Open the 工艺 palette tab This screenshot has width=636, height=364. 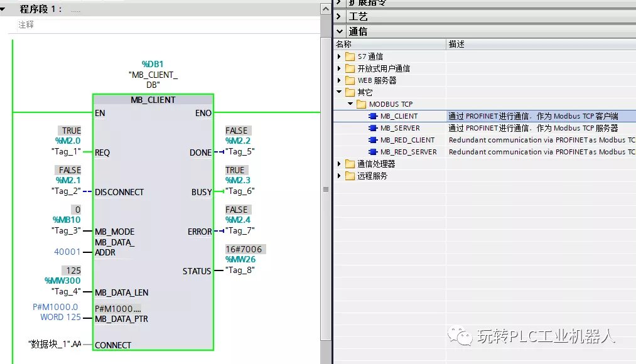(x=358, y=16)
